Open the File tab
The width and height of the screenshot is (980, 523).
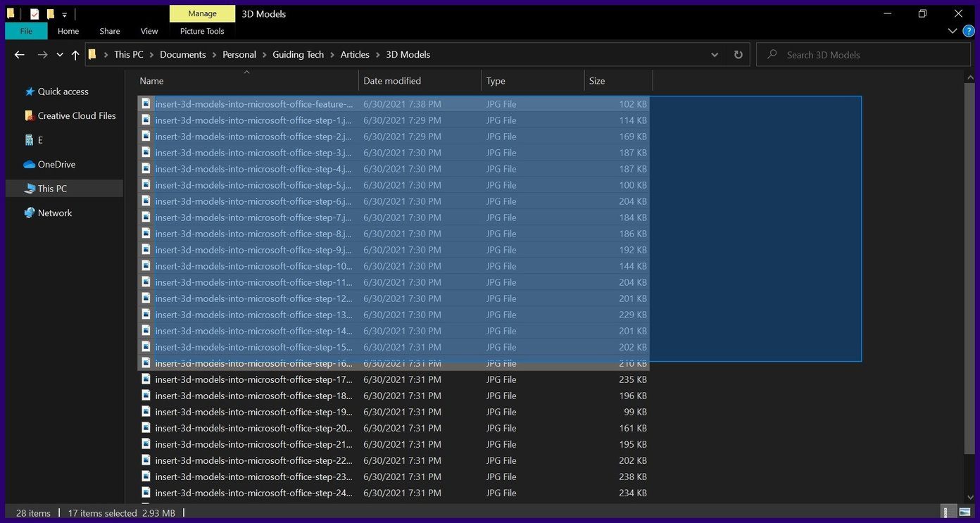pyautogui.click(x=26, y=31)
